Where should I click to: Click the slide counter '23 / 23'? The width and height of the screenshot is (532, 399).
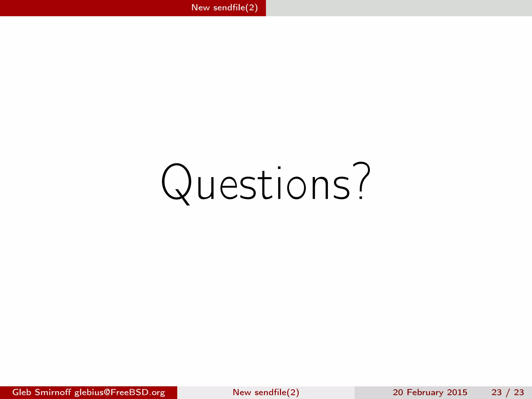(x=508, y=392)
